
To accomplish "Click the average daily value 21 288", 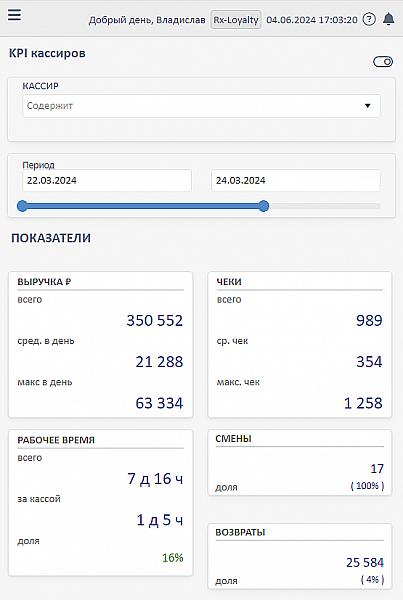I will click(x=159, y=362).
